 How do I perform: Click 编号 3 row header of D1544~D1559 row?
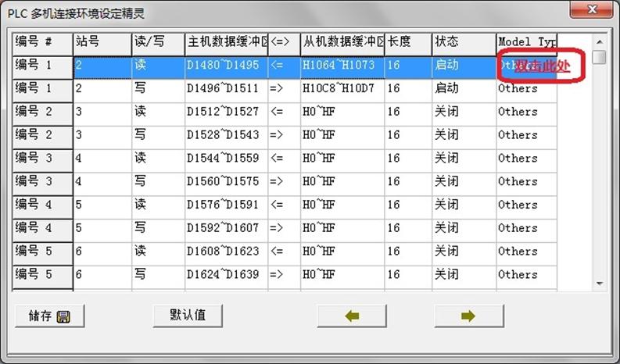pyautogui.click(x=43, y=161)
